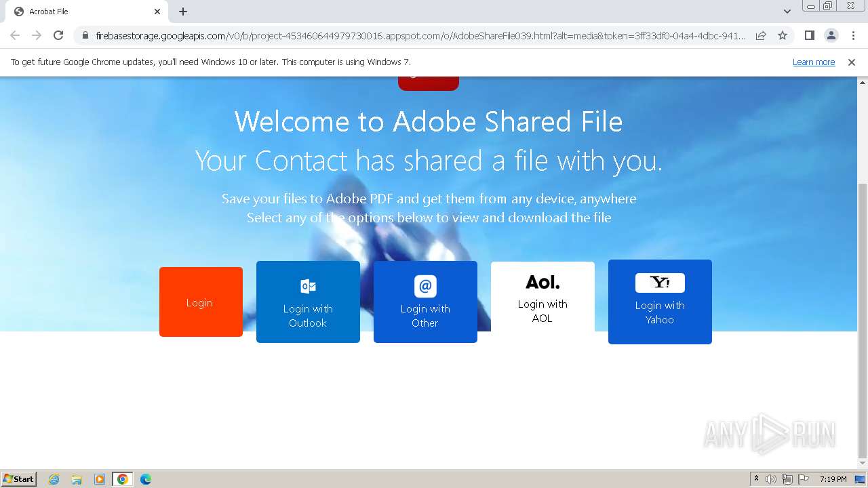Click 'Your Contact has shared a file' text
868x488 pixels.
[x=429, y=161]
